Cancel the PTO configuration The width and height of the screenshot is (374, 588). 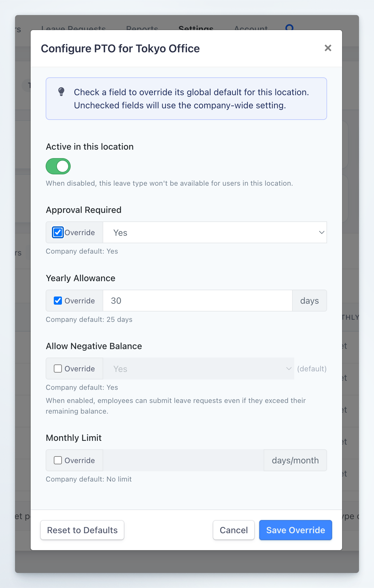tap(234, 530)
